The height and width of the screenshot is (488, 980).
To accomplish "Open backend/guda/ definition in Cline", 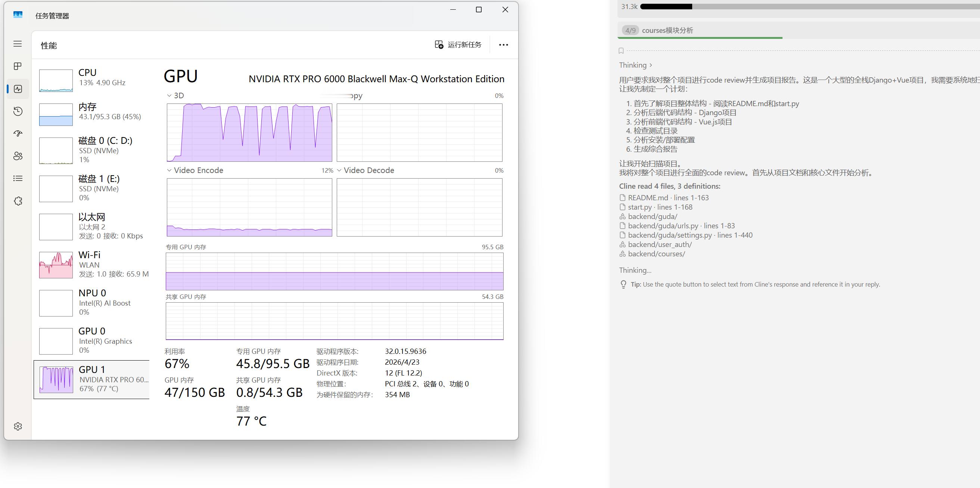I will (648, 217).
